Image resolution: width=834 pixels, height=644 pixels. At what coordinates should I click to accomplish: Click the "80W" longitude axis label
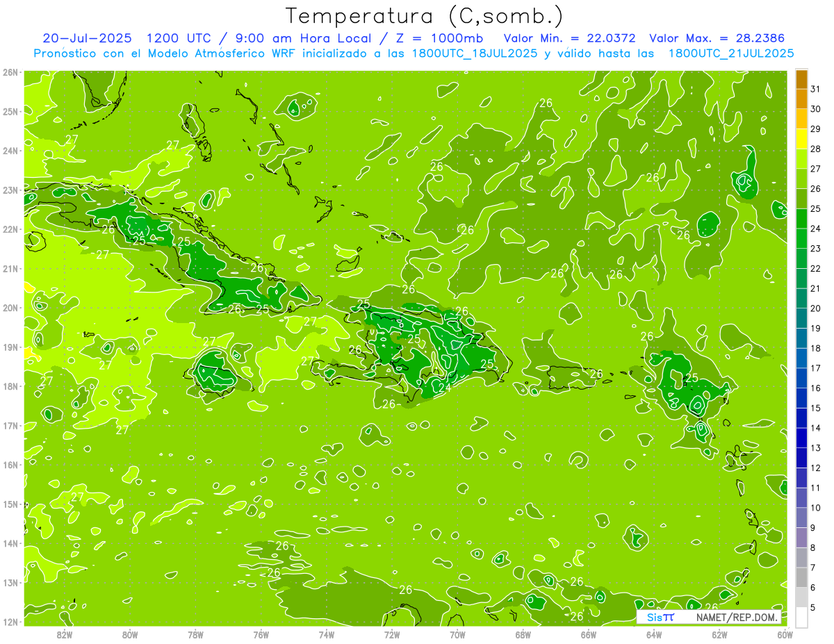click(x=130, y=634)
